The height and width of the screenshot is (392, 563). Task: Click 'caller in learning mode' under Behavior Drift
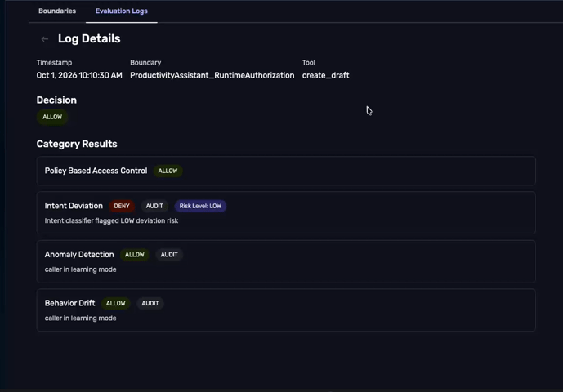tap(80, 318)
